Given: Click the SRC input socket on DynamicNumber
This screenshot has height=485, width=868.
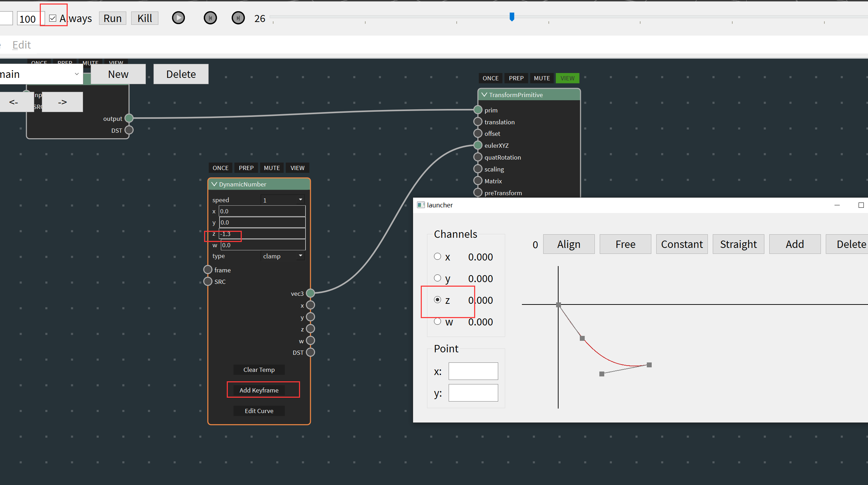Looking at the screenshot, I should (x=208, y=281).
